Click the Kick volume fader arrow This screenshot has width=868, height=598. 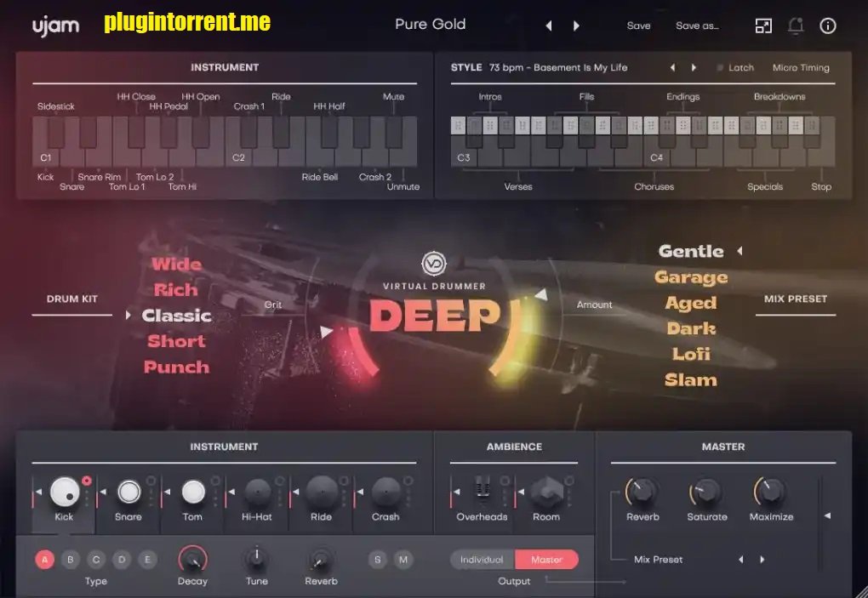click(39, 492)
